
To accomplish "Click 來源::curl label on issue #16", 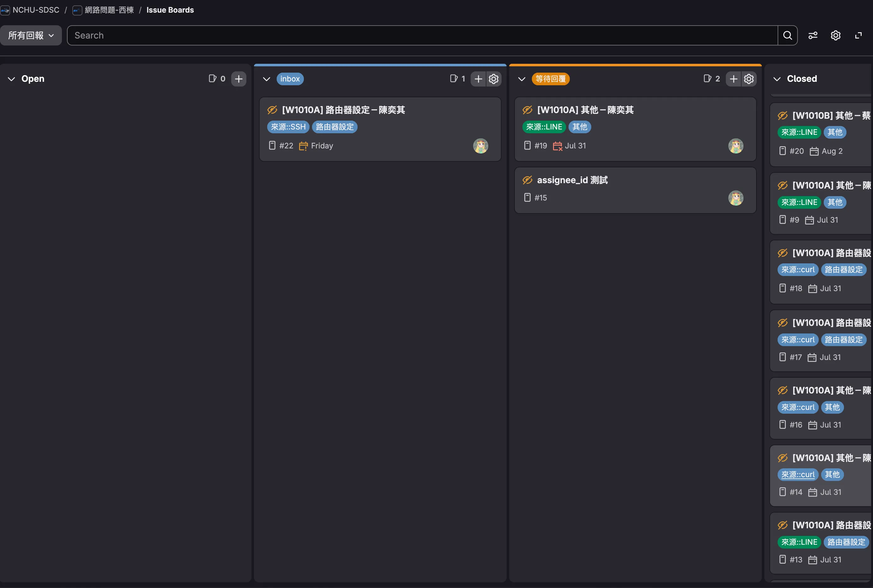I will (798, 407).
